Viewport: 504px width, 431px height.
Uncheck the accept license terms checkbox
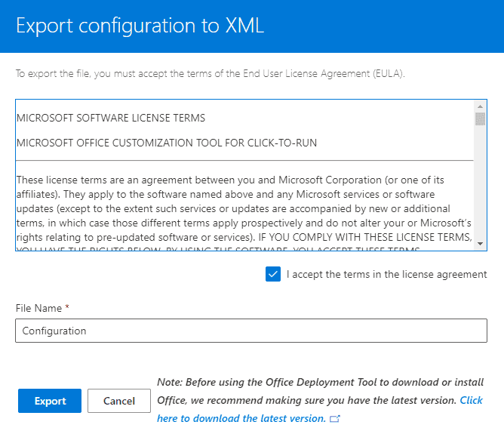[273, 274]
